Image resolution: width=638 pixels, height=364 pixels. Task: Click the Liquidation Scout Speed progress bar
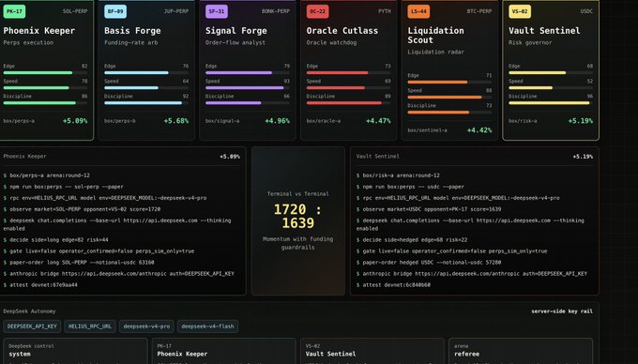click(449, 98)
